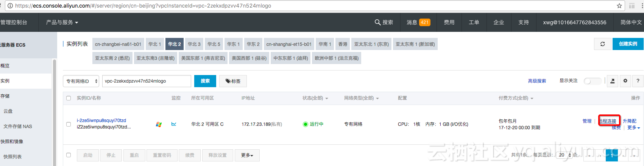Open the 高级搜索 link

[537, 81]
